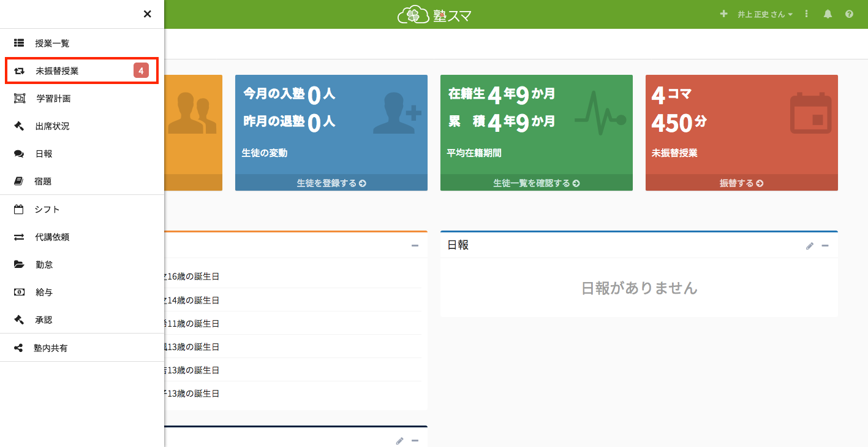Click the help question mark icon
The width and height of the screenshot is (868, 447).
point(849,14)
